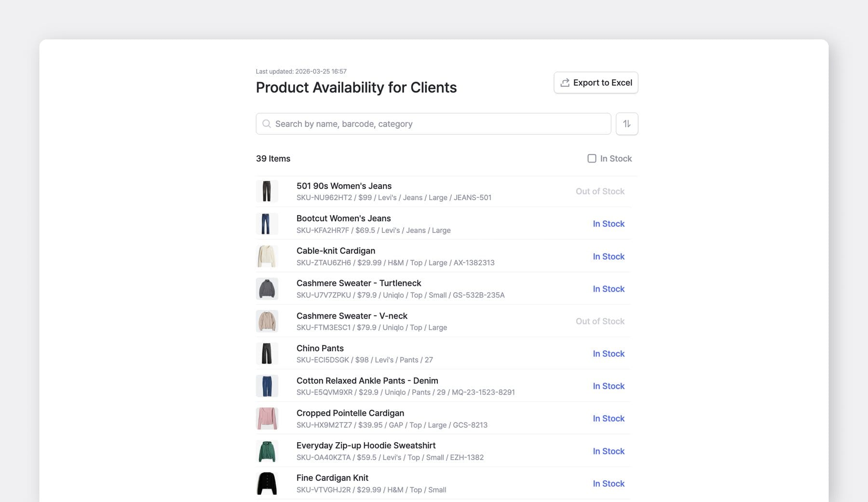Click the magnifying glass in the search field
Viewport: 868px width, 502px height.
(x=266, y=123)
